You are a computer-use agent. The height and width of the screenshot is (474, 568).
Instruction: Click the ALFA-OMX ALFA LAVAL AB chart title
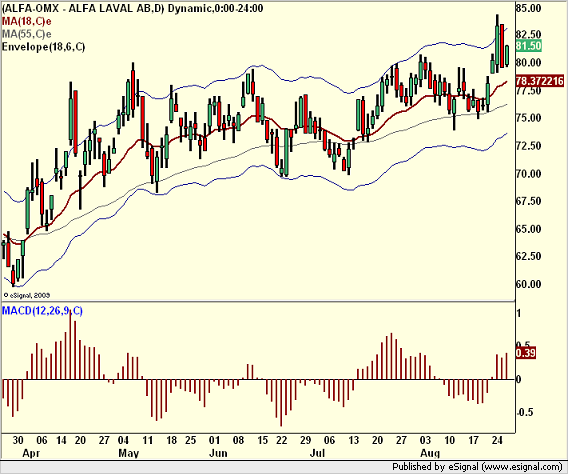click(x=133, y=8)
